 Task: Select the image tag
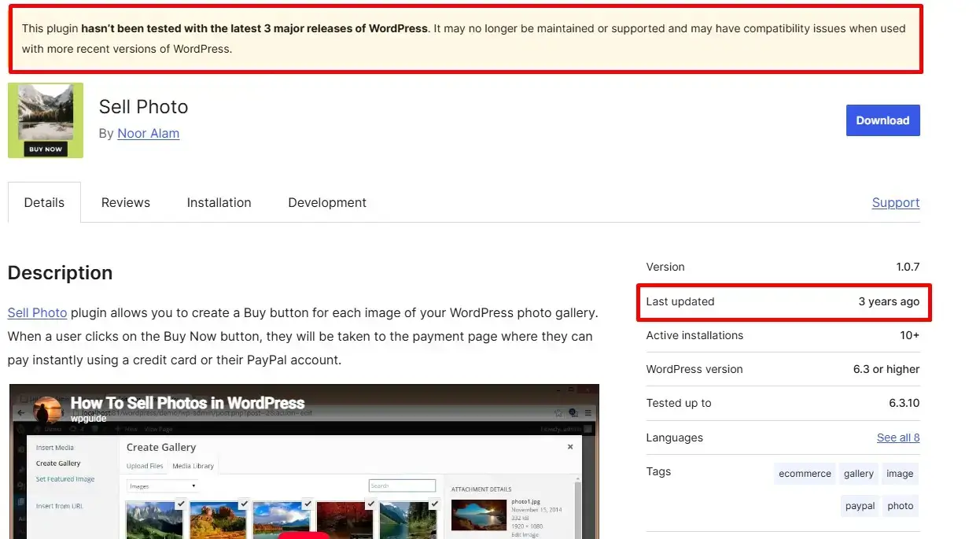(900, 474)
